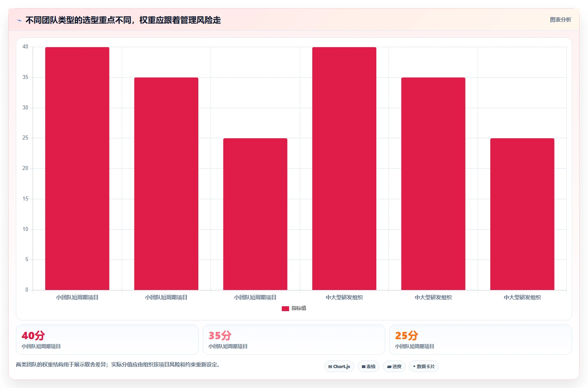
Task: Click the 35-value bar for 小团队短周期项目
Action: pyautogui.click(x=166, y=184)
